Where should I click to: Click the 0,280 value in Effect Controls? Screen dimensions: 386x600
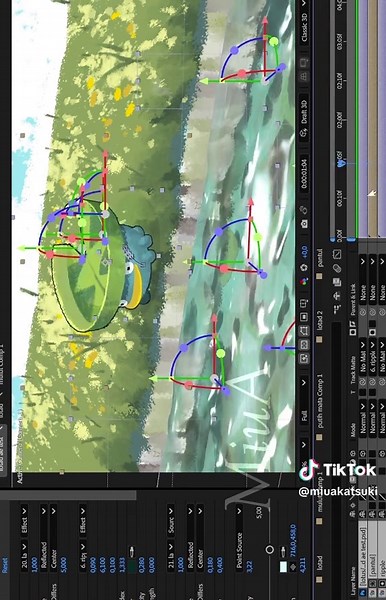[142, 565]
